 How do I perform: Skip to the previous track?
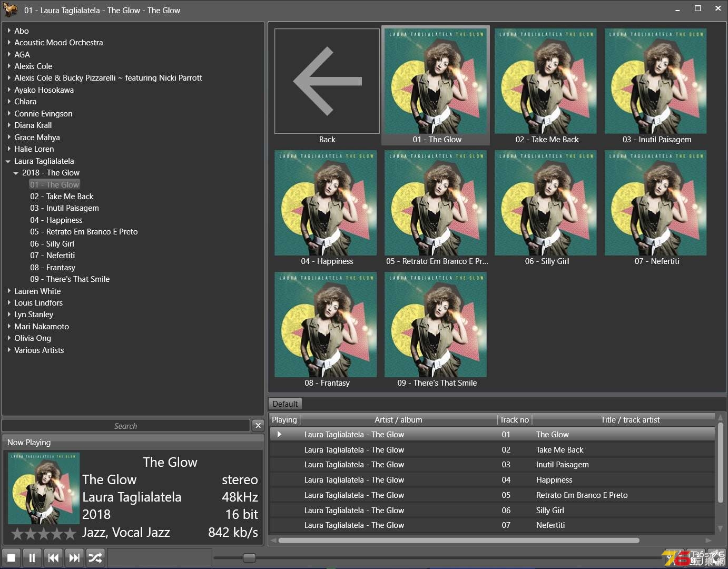click(53, 557)
